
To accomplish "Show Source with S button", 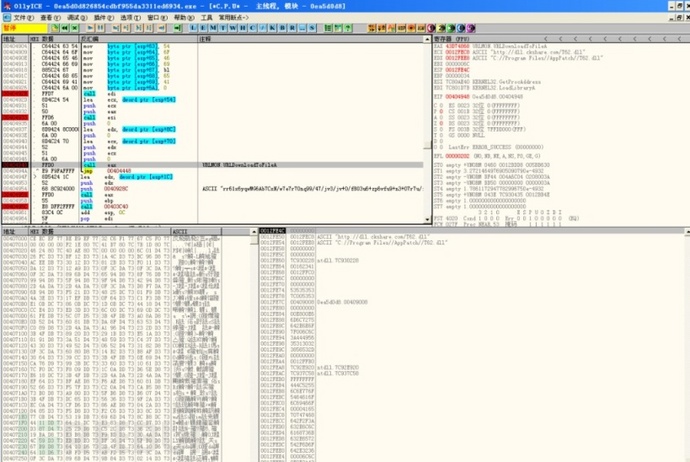I will [312, 28].
